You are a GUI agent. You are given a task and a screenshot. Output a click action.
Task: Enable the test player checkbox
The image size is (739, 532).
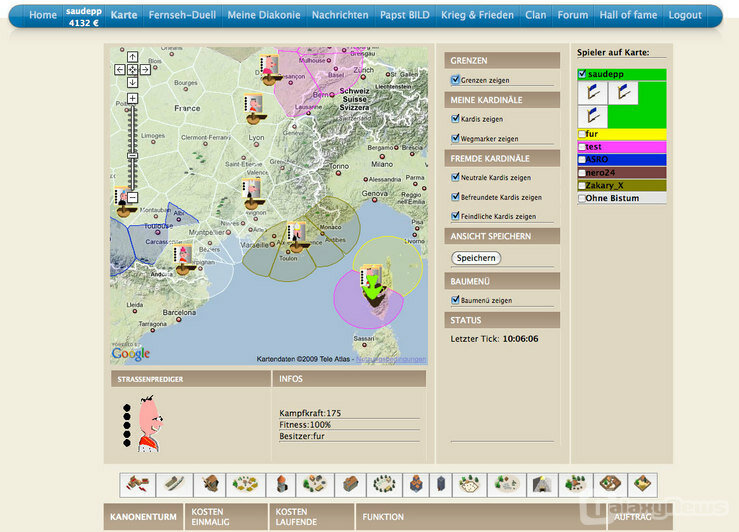pyautogui.click(x=583, y=147)
